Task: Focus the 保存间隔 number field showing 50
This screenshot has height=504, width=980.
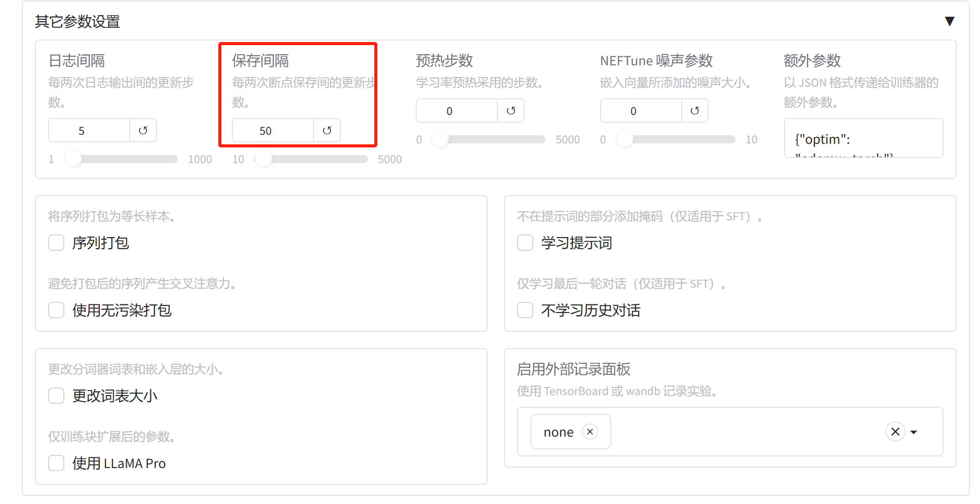Action: pos(273,131)
